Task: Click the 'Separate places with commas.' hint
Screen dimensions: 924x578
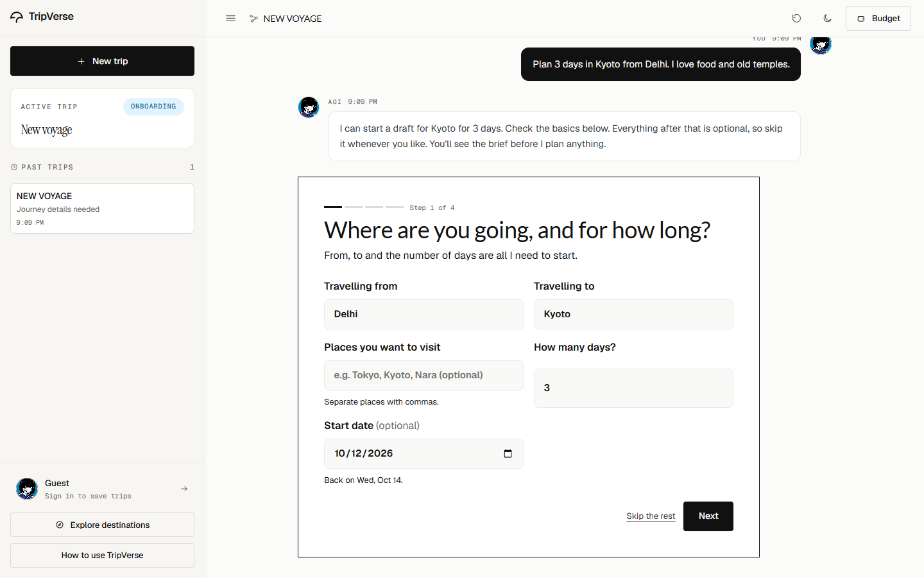Action: tap(381, 402)
